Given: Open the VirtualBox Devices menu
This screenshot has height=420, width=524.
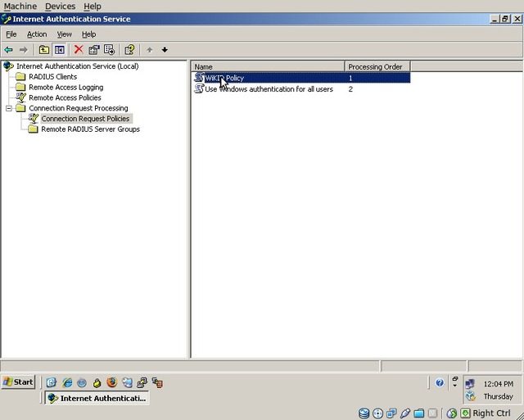Looking at the screenshot, I should tap(60, 6).
